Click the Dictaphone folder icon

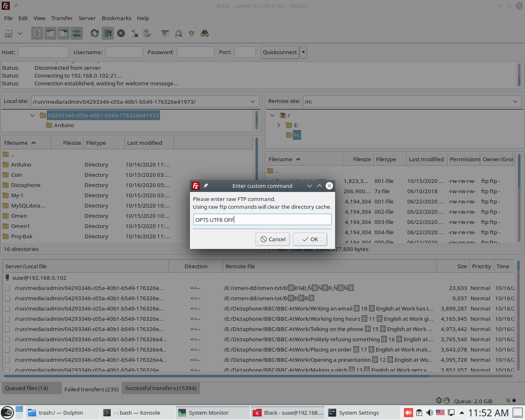pyautogui.click(x=6, y=185)
